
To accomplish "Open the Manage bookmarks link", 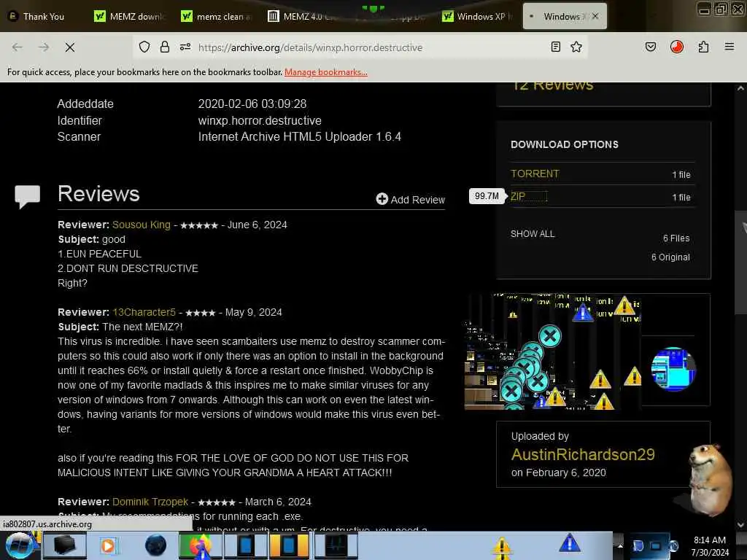I will 326,72.
